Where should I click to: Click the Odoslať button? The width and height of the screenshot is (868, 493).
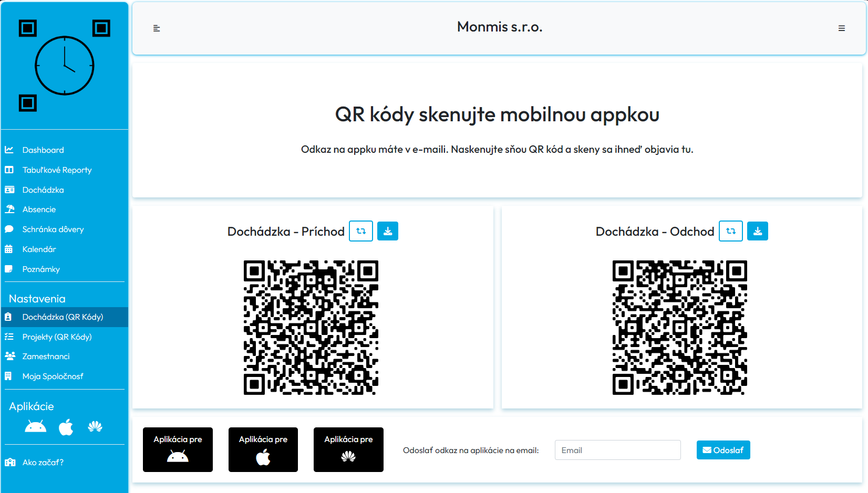click(x=724, y=450)
